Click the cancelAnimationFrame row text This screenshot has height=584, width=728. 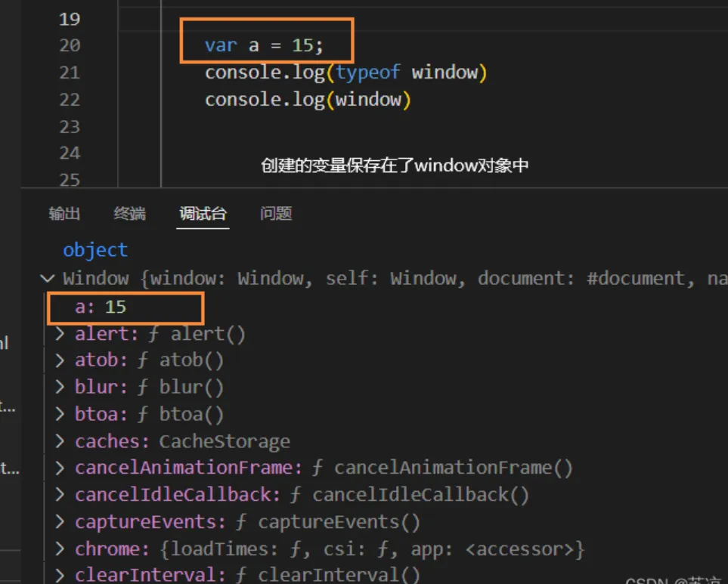click(x=324, y=468)
